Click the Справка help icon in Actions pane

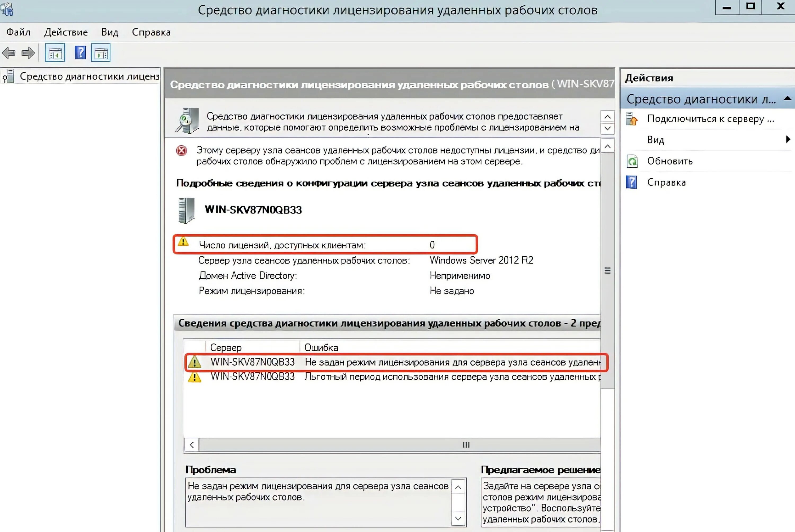(x=631, y=182)
